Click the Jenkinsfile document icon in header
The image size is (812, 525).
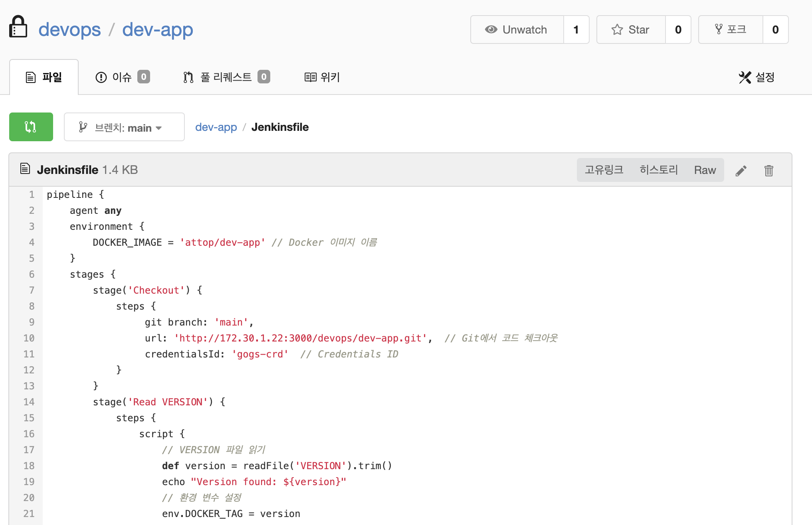pyautogui.click(x=25, y=169)
